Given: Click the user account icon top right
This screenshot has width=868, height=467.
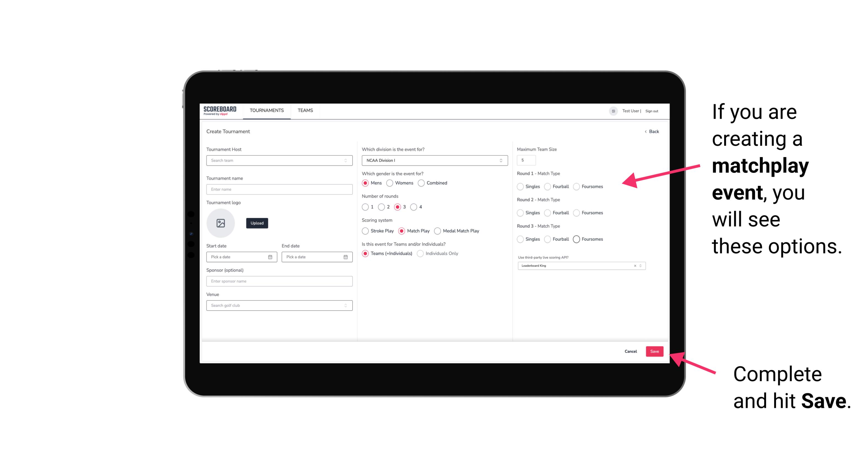Looking at the screenshot, I should coord(612,110).
